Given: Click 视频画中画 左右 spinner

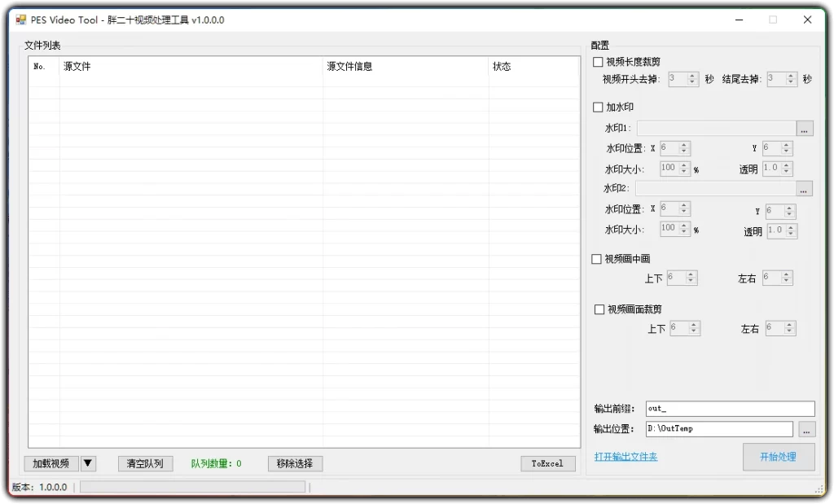Looking at the screenshot, I should click(778, 278).
